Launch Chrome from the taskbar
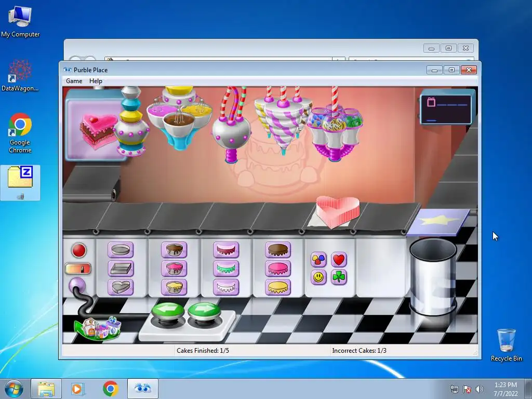This screenshot has width=532, height=399. [x=110, y=389]
